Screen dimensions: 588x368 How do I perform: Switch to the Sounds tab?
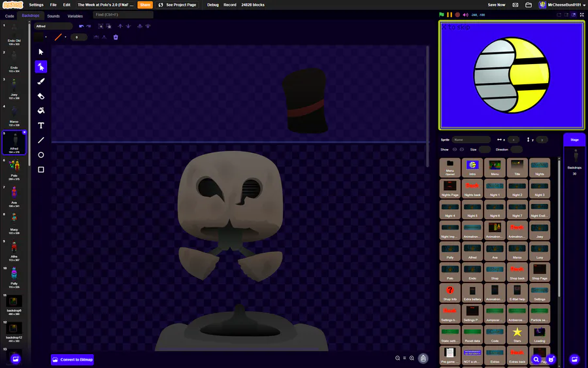point(54,16)
